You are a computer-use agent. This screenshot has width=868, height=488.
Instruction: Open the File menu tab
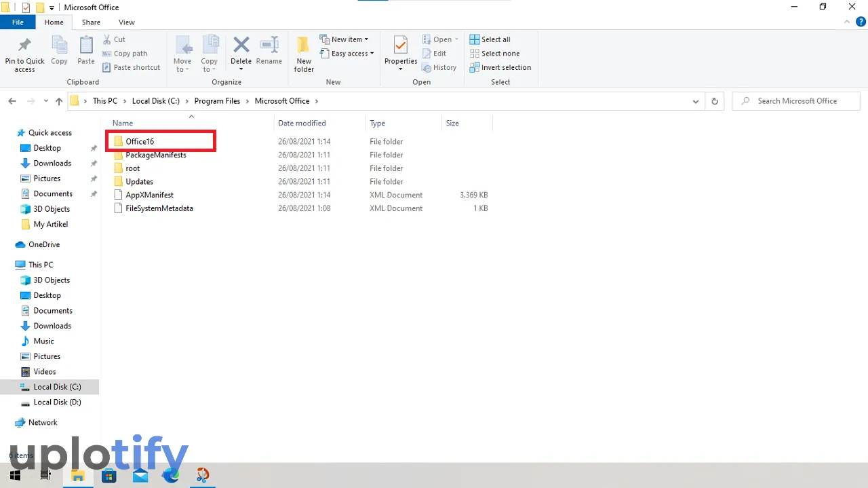tap(18, 22)
